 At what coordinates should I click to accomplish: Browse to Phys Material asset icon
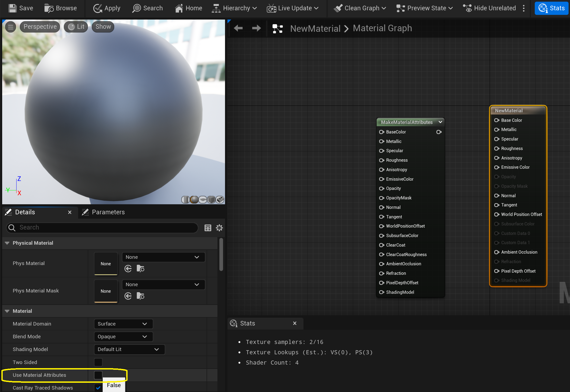(140, 269)
